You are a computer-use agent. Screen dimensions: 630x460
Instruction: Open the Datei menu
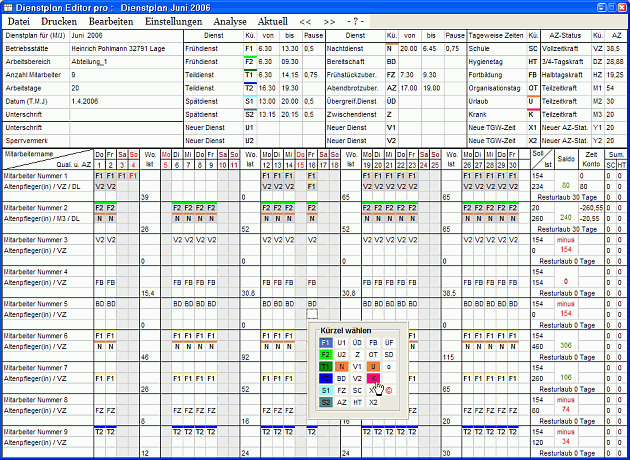pyautogui.click(x=19, y=22)
